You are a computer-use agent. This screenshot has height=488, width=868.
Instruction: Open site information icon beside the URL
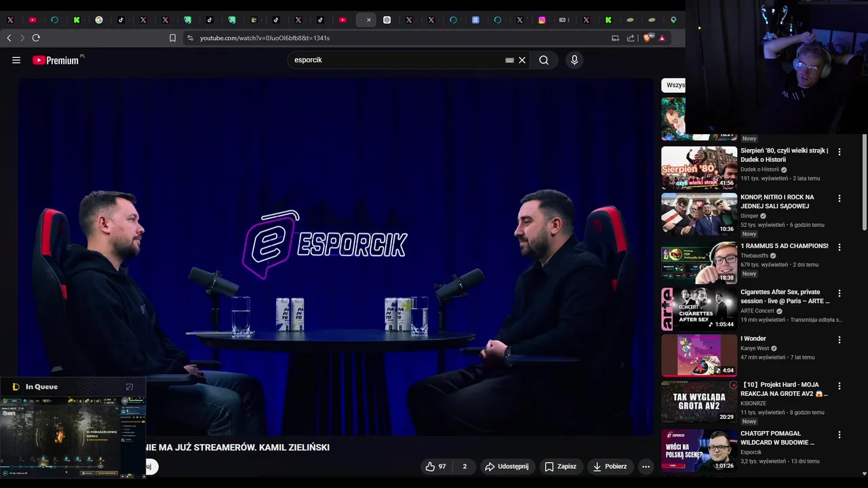pyautogui.click(x=190, y=38)
